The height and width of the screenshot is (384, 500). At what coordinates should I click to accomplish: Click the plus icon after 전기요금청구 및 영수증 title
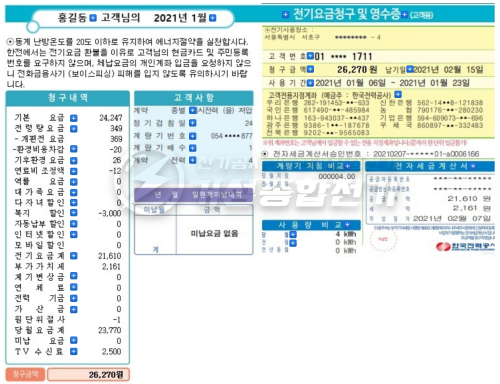(405, 15)
